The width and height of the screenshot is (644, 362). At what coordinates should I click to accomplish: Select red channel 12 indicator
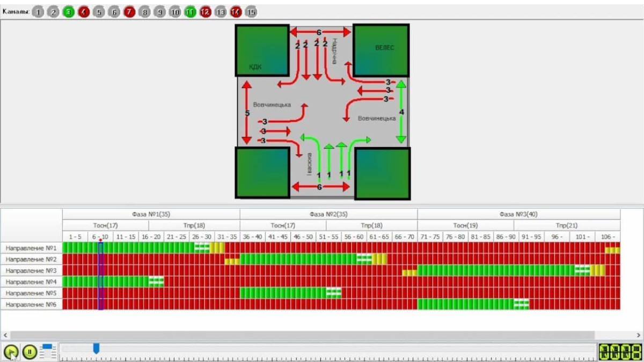pyautogui.click(x=205, y=12)
